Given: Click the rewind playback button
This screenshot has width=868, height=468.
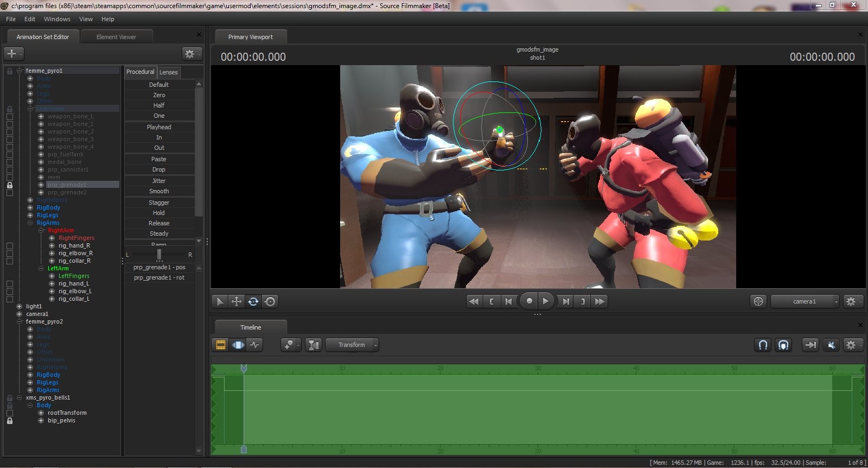Looking at the screenshot, I should tap(474, 301).
